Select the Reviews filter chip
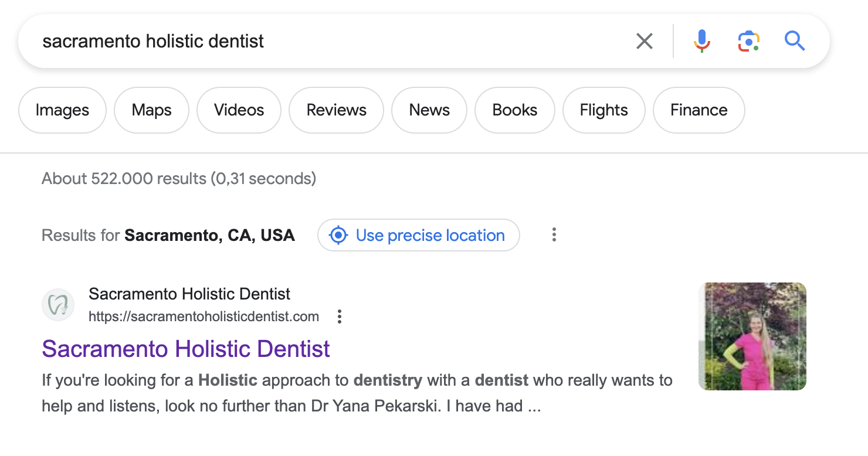 pos(336,110)
